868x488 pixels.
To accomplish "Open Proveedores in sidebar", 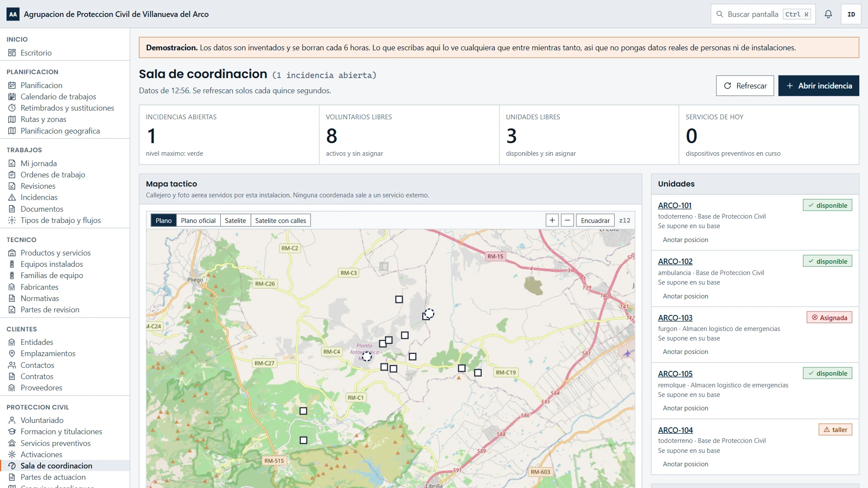I will [65, 388].
